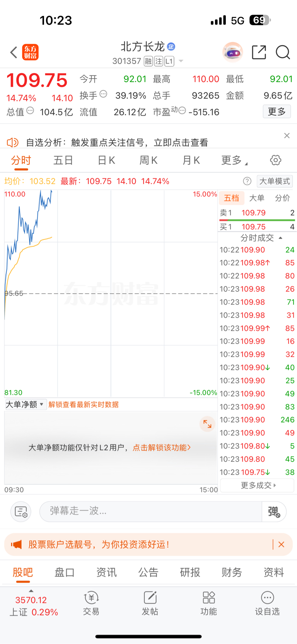The height and width of the screenshot is (644, 297).
Task: Tap the 发帖 post icon
Action: [150, 603]
